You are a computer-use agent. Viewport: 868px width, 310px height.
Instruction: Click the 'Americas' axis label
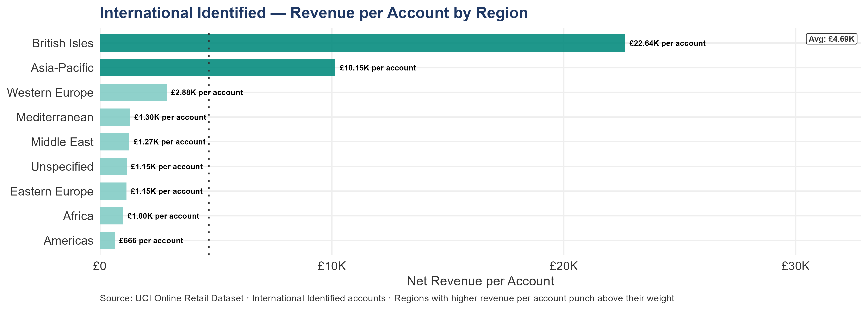68,241
